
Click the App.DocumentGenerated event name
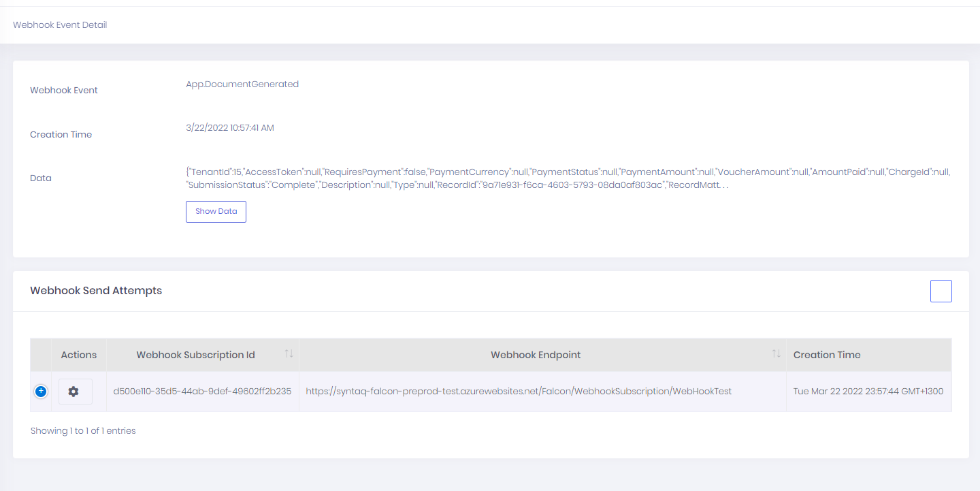click(242, 84)
